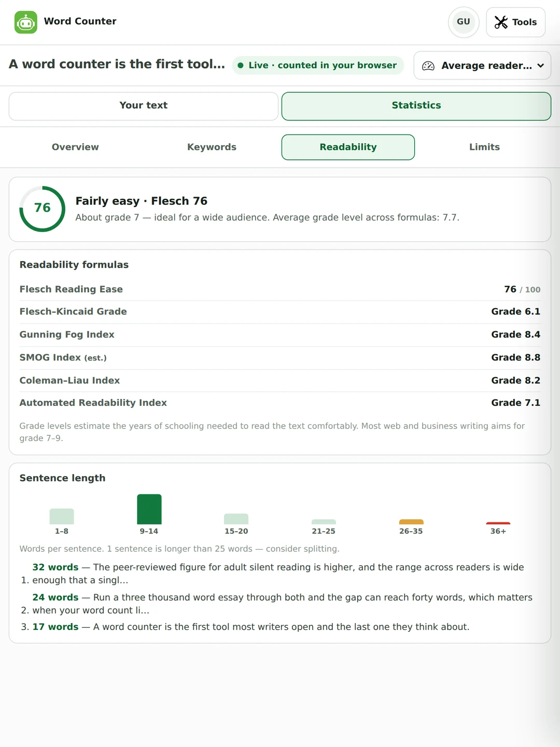Click the Readability formulas heading
560x747 pixels.
tap(74, 265)
